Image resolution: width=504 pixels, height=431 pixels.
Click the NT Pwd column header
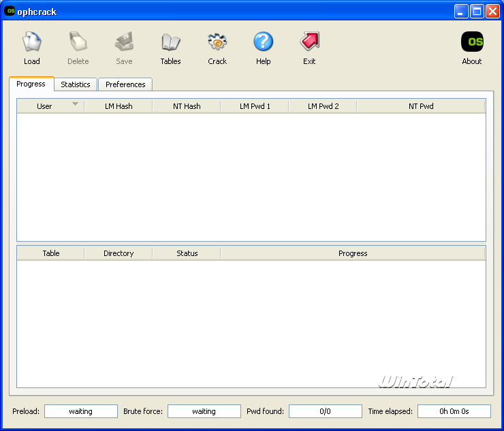pos(421,106)
